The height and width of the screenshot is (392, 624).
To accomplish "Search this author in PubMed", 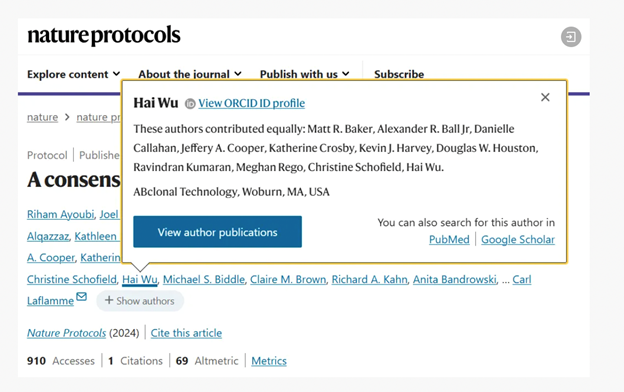I will point(449,240).
